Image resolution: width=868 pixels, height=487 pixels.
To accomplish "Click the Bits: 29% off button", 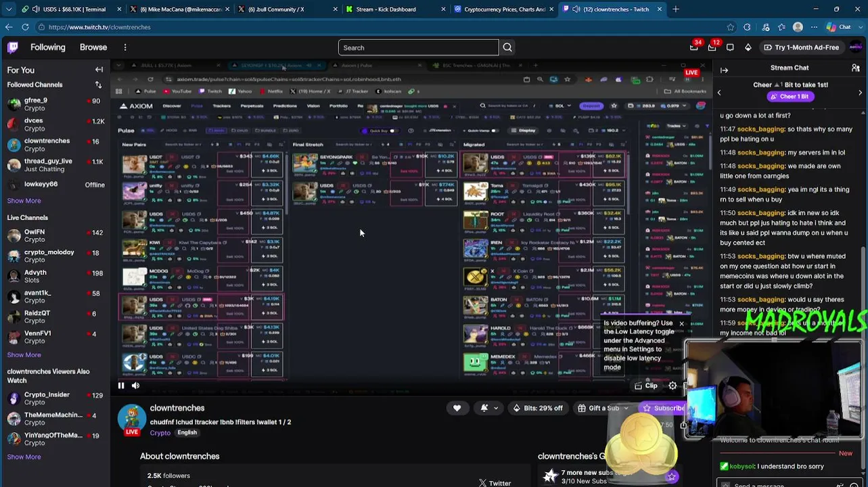I will point(538,408).
